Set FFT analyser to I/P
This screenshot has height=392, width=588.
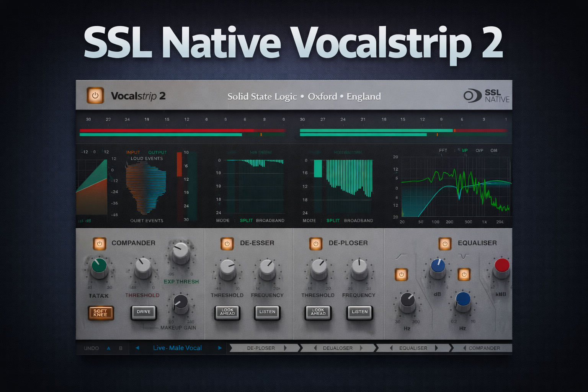[465, 150]
